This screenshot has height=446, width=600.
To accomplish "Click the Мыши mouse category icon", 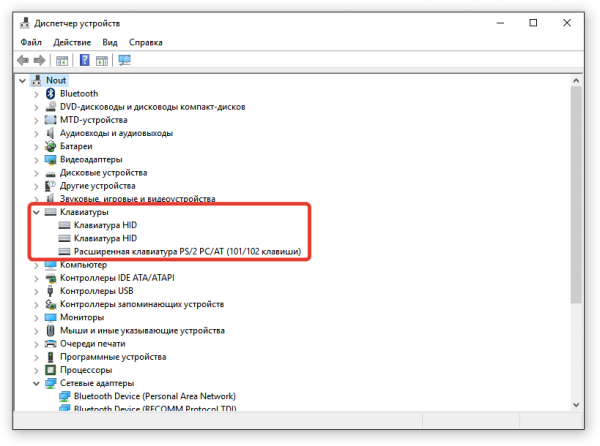I will [50, 330].
